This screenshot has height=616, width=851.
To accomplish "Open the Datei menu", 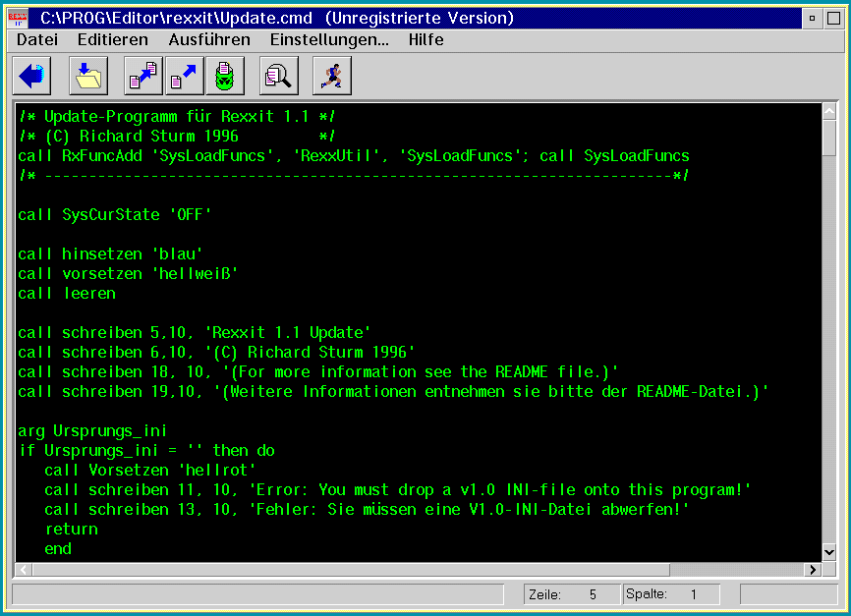I will pos(37,40).
